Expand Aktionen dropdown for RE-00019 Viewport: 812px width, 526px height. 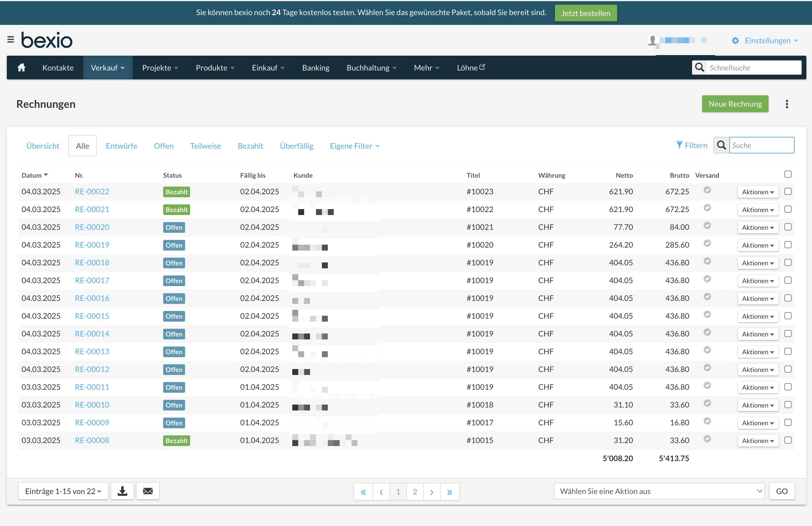(x=758, y=245)
